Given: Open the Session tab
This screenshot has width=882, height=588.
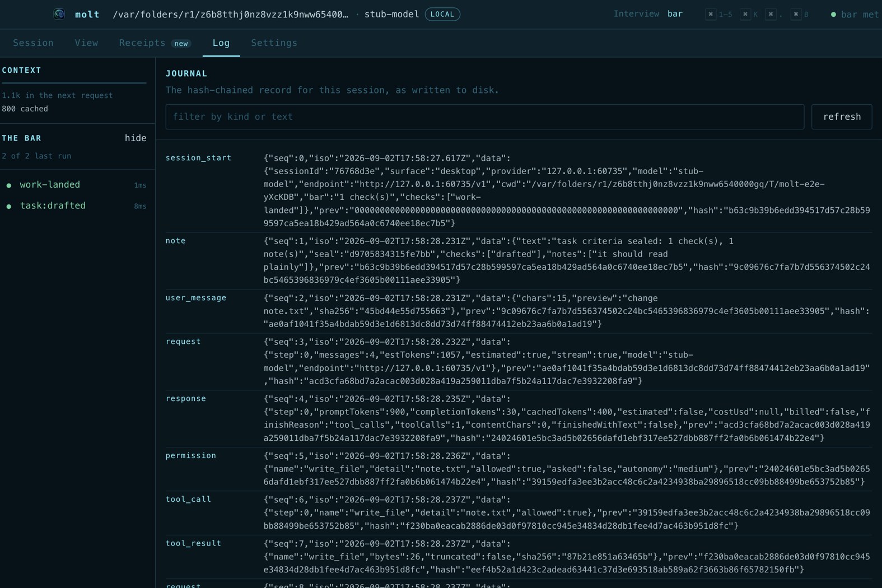Looking at the screenshot, I should pos(33,43).
